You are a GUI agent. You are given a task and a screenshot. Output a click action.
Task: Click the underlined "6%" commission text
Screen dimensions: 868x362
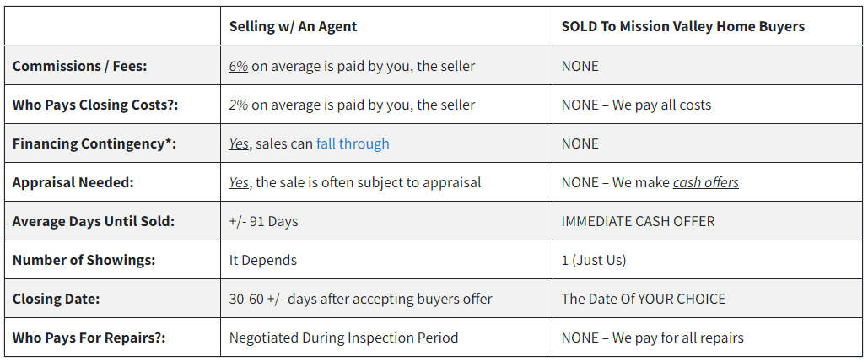239,66
